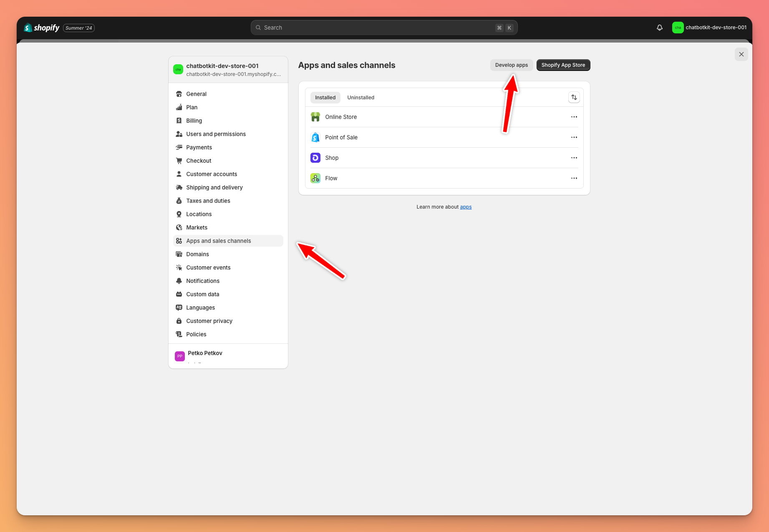
Task: Open Markets settings
Action: [228, 227]
